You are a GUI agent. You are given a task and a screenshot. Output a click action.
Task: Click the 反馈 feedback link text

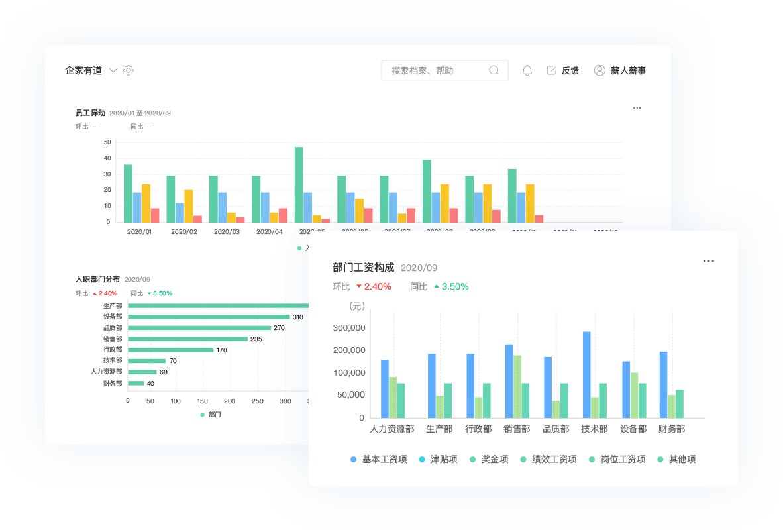tap(570, 70)
